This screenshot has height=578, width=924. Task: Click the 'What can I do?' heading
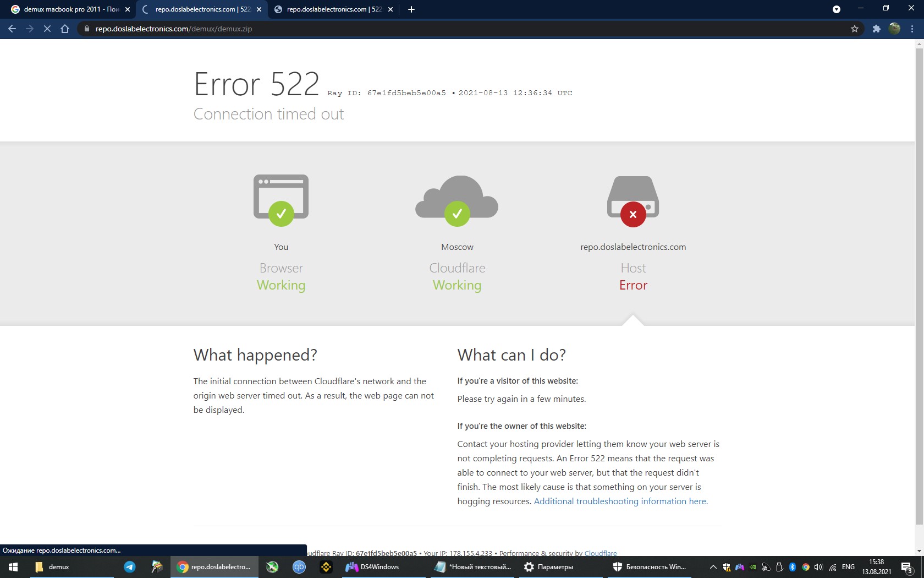[512, 355]
